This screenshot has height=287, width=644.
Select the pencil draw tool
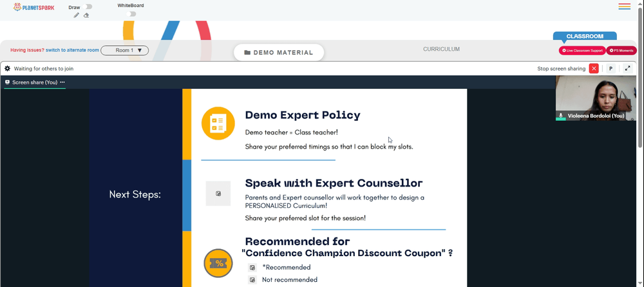(x=77, y=15)
